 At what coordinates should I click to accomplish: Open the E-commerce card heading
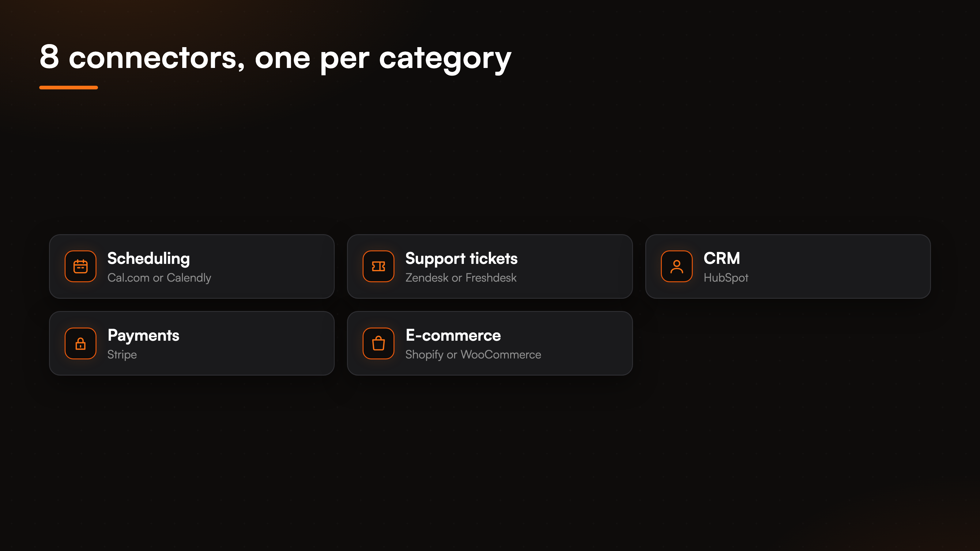453,335
